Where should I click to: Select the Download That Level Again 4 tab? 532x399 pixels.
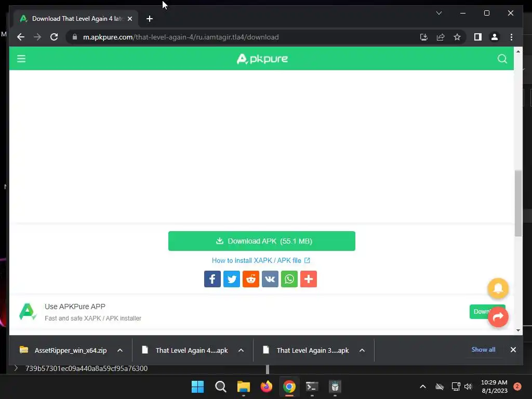tap(76, 19)
